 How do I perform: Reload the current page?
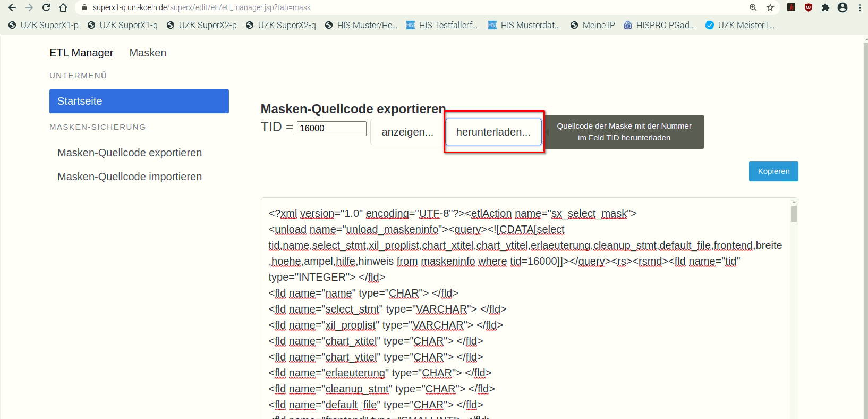(x=46, y=7)
